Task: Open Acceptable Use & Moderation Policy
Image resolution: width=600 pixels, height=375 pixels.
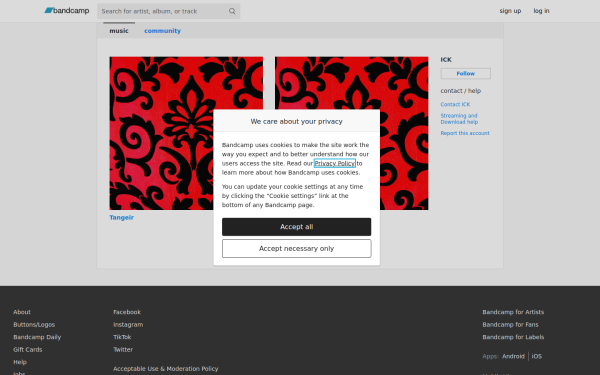Action: (166, 368)
